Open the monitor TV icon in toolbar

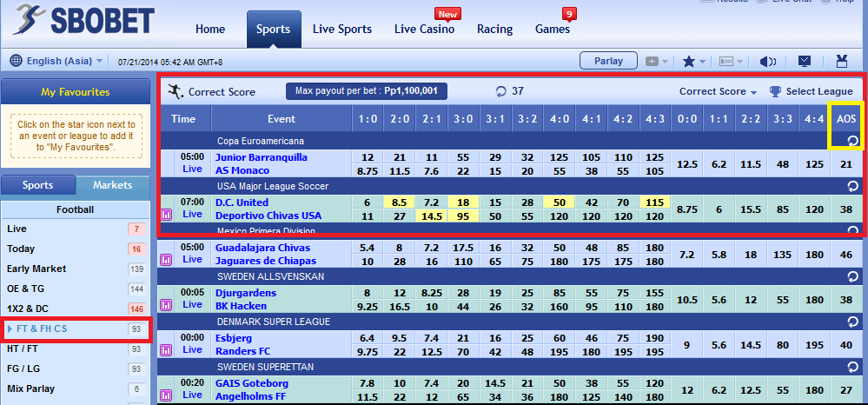click(x=805, y=62)
